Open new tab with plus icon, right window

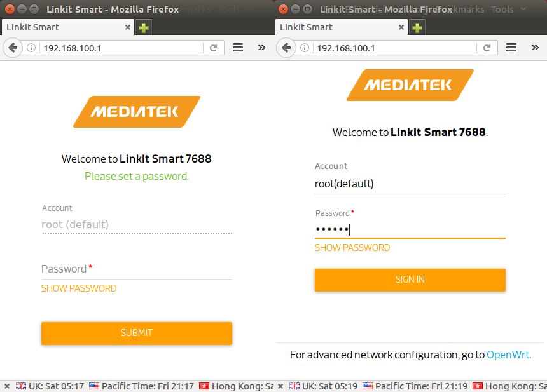[x=417, y=27]
